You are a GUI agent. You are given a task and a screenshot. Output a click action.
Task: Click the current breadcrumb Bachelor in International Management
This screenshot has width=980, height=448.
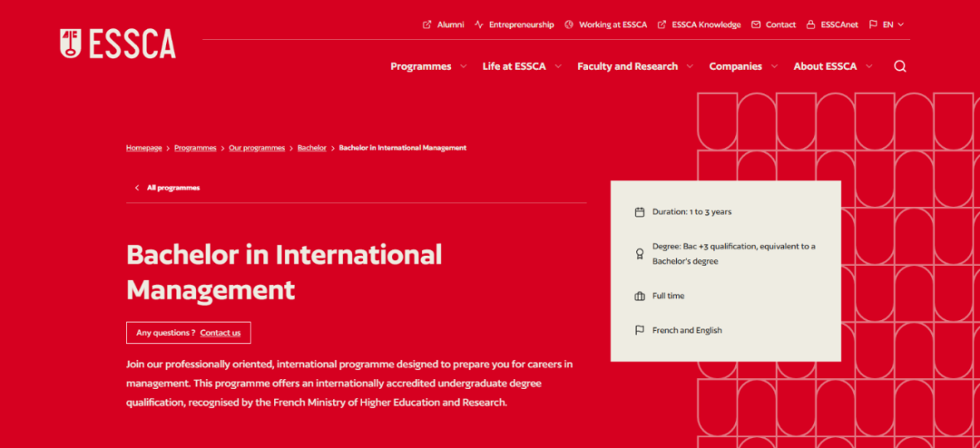(x=403, y=148)
